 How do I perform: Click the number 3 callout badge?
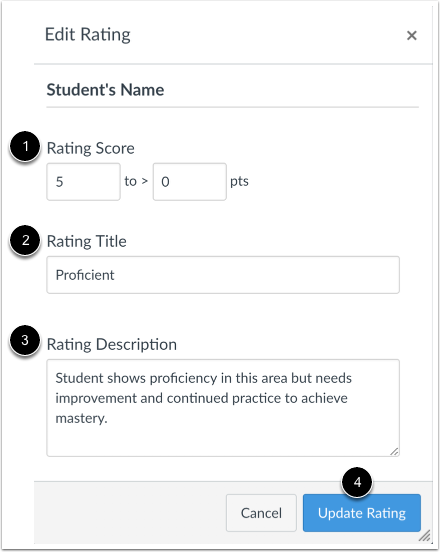[x=25, y=340]
